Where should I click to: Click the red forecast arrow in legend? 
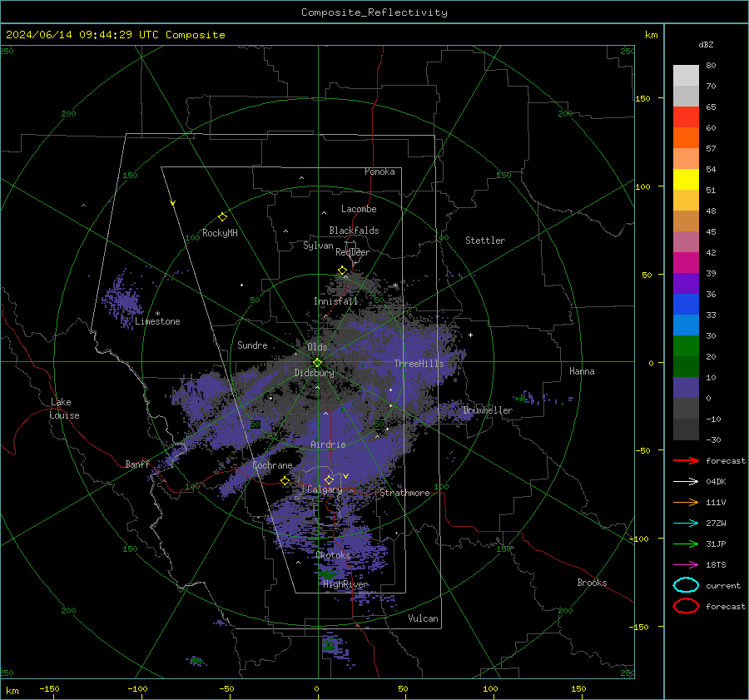click(x=686, y=460)
